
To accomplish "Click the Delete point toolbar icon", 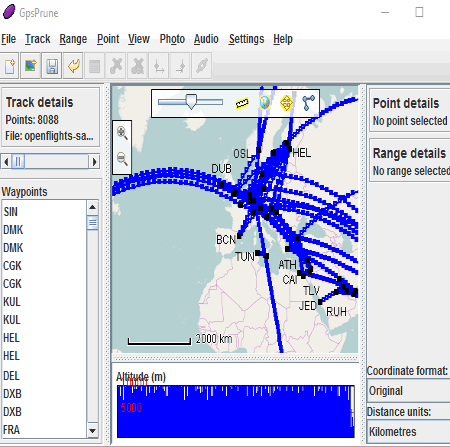I will coord(116,66).
